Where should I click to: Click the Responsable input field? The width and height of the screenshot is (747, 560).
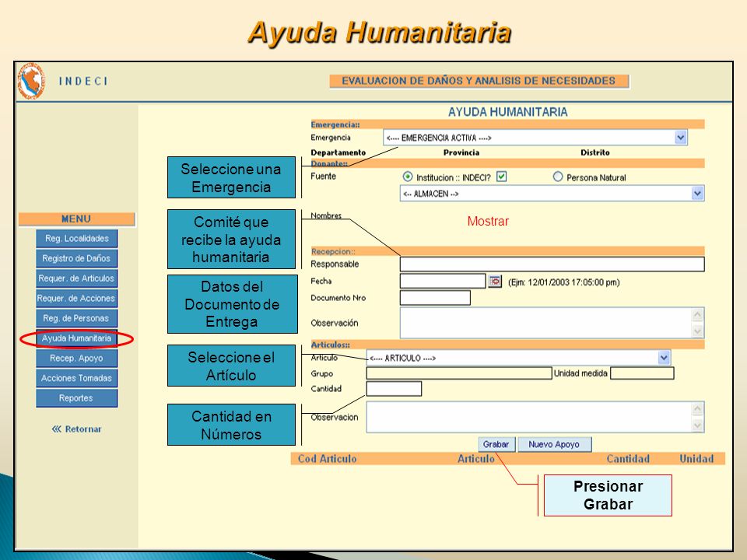tap(552, 264)
